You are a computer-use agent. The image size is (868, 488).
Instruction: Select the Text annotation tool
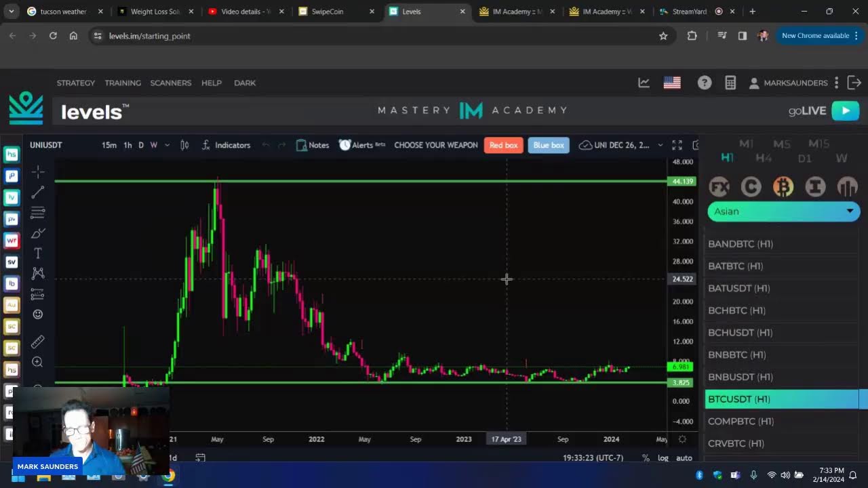38,253
